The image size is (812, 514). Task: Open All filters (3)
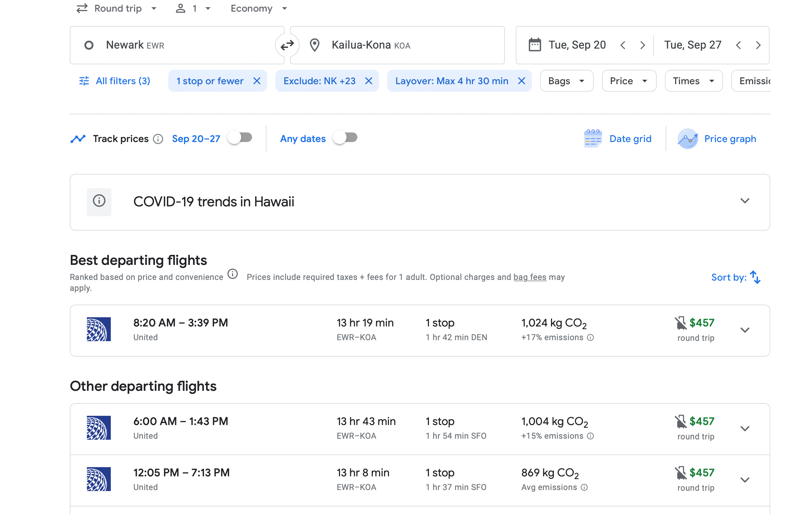point(115,81)
